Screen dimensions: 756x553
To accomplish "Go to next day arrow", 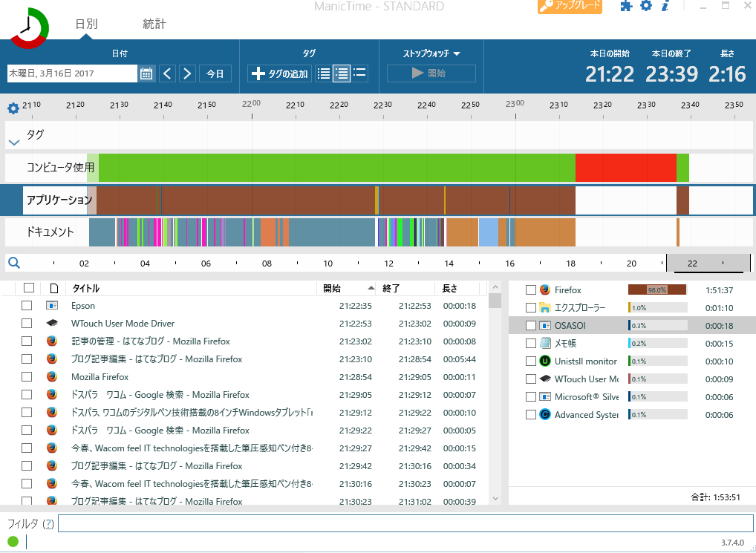I will tap(188, 73).
